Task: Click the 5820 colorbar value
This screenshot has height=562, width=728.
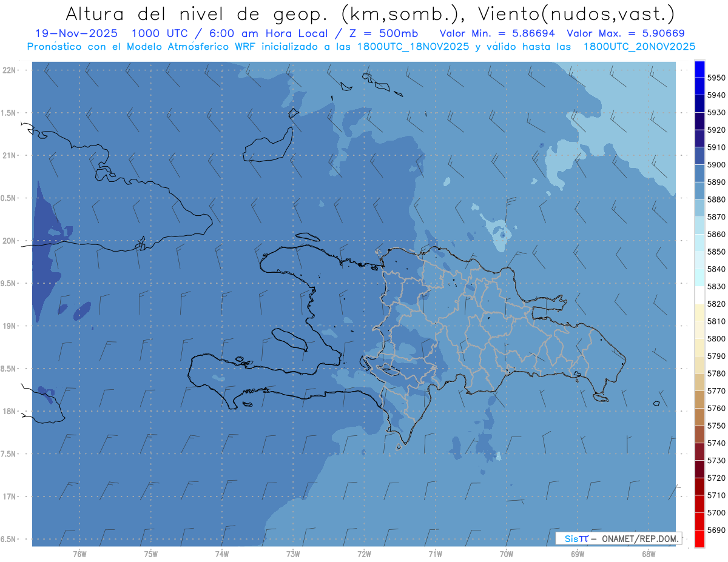Action: click(x=716, y=304)
